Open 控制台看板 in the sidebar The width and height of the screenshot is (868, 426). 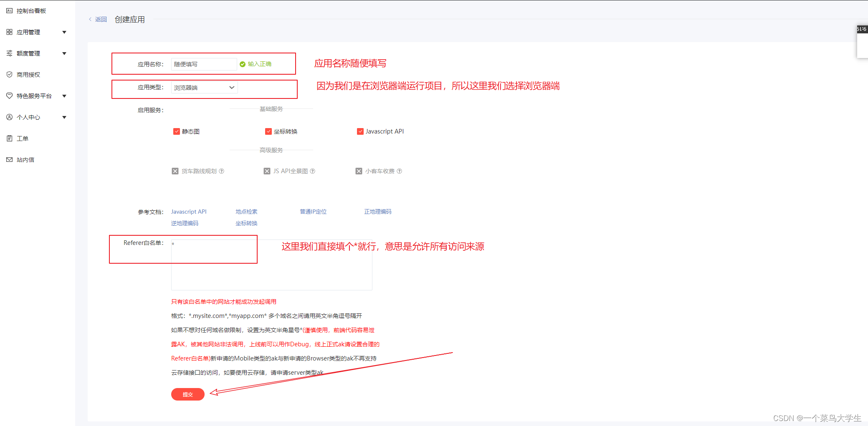point(31,11)
